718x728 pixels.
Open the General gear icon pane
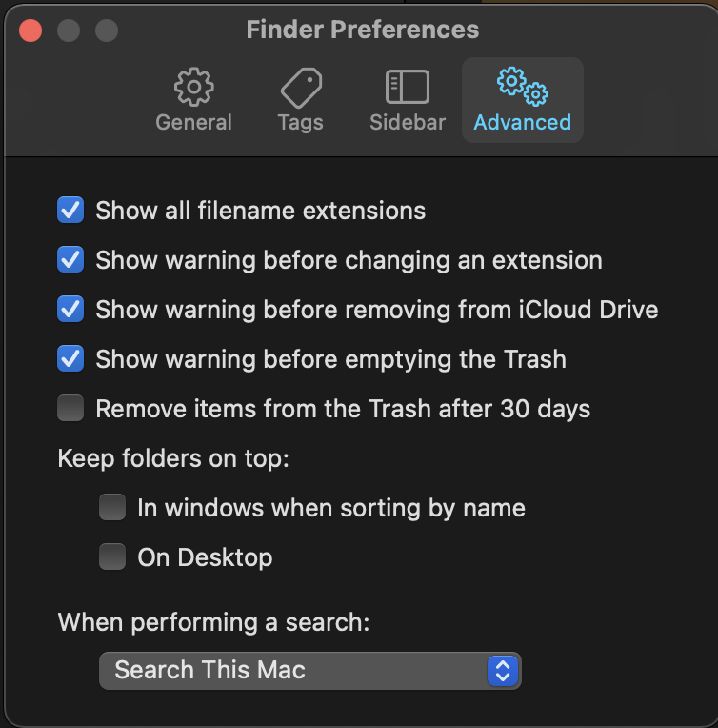point(194,87)
